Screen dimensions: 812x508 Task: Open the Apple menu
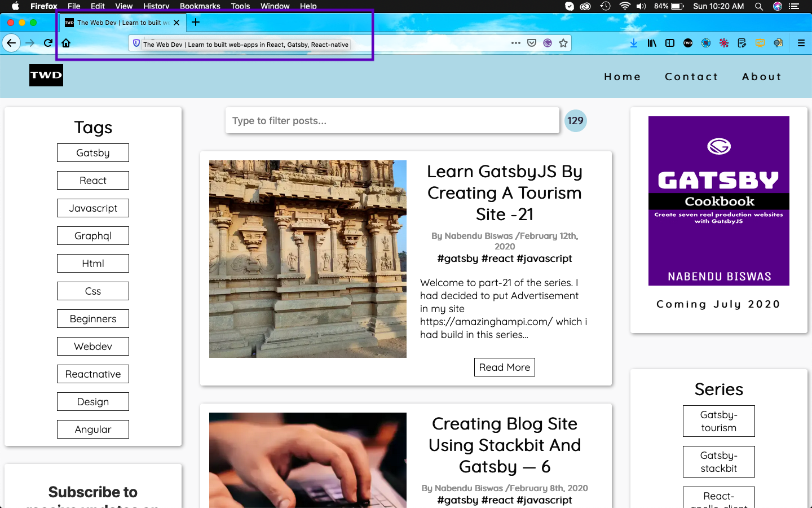(15, 6)
